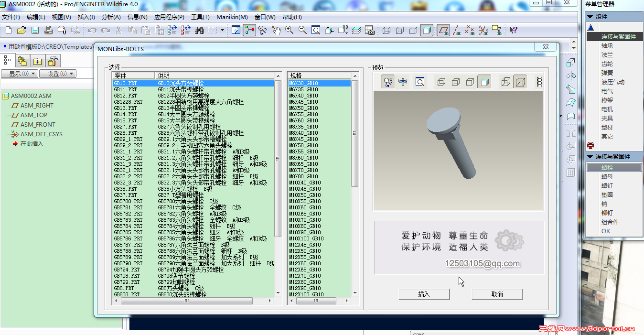Open the folder browser tab icon
644x335 pixels.
tap(22, 61)
